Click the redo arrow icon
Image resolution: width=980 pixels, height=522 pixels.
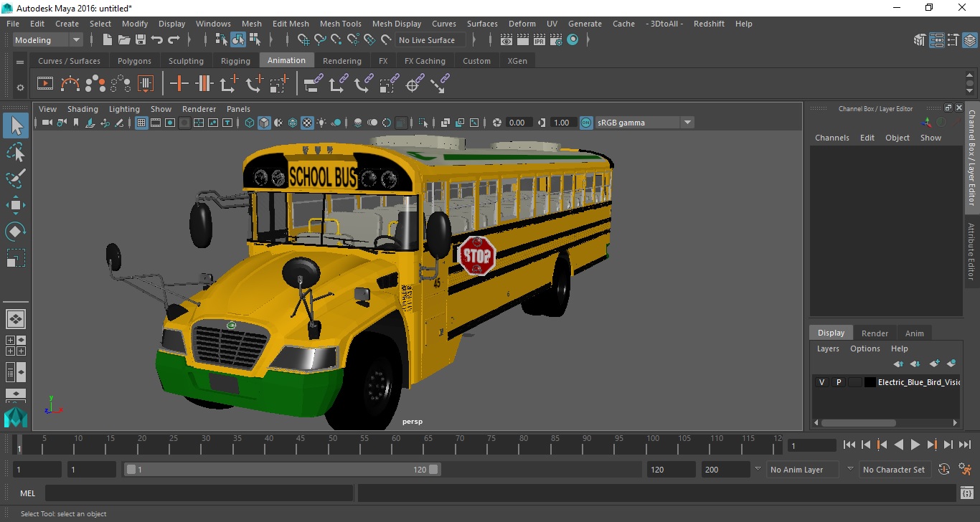tap(174, 39)
